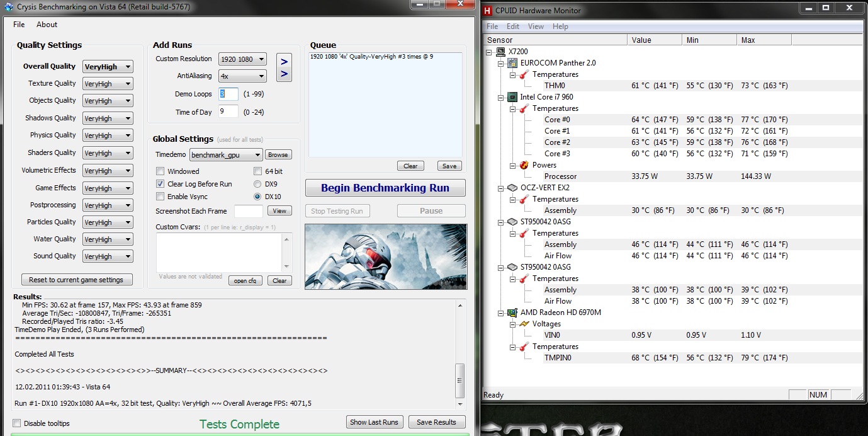
Task: Click the Powers flame icon under Intel Core i7
Action: pyautogui.click(x=524, y=165)
